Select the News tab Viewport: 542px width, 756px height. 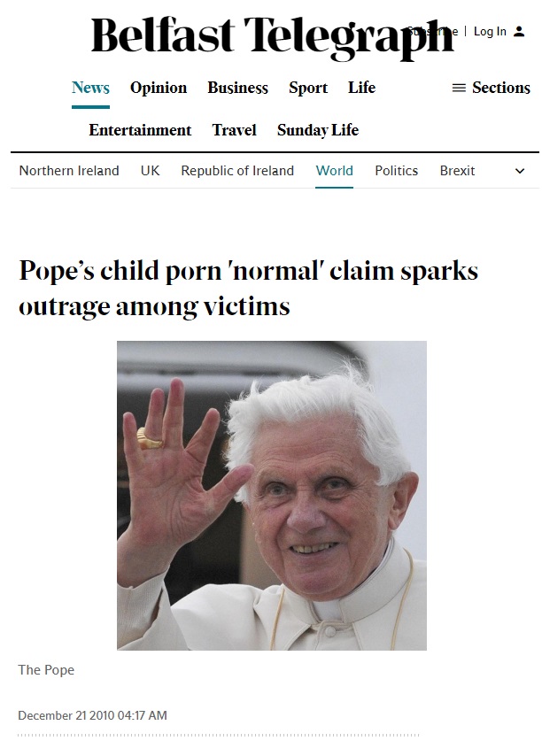pos(90,88)
